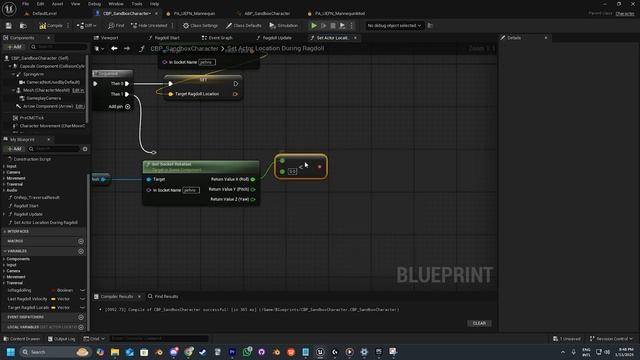
Task: Open the Edit menu
Action: (40, 4)
